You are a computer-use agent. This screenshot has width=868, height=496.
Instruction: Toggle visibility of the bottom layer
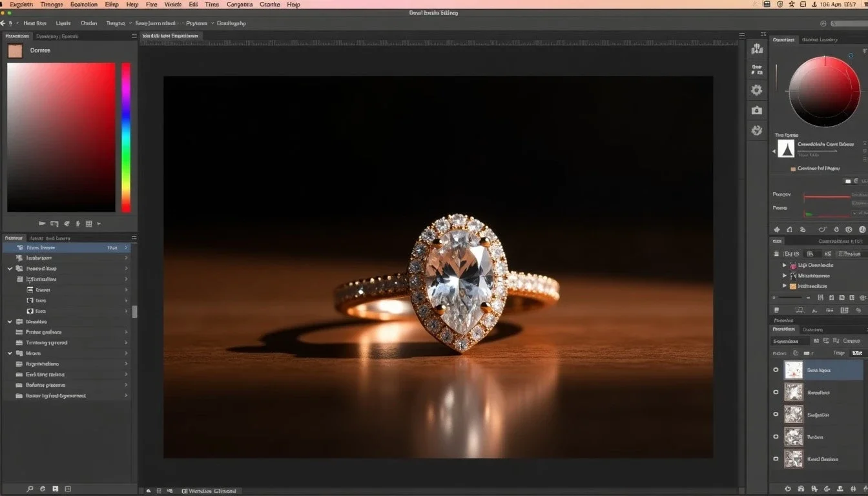[x=776, y=459]
